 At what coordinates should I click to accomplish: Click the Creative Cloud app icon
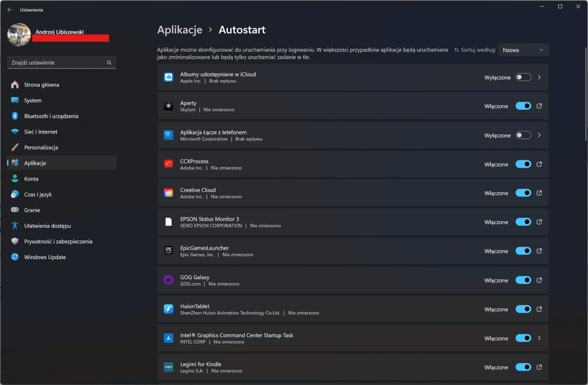[168, 193]
